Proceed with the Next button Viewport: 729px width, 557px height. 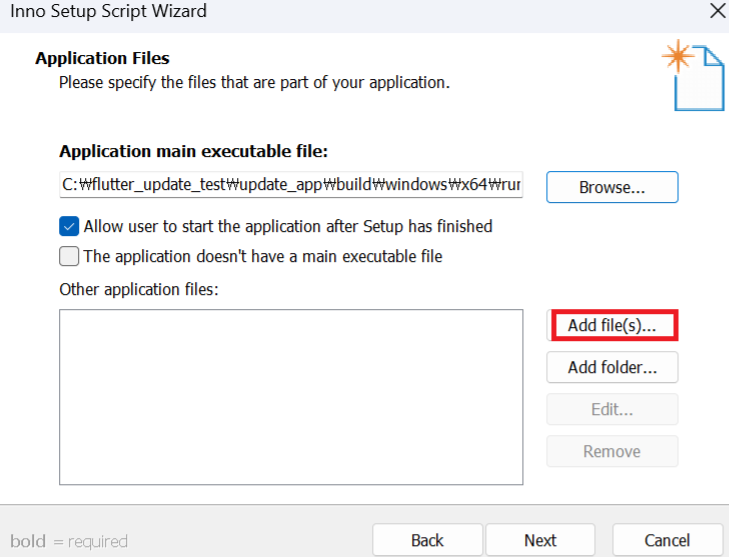point(540,540)
